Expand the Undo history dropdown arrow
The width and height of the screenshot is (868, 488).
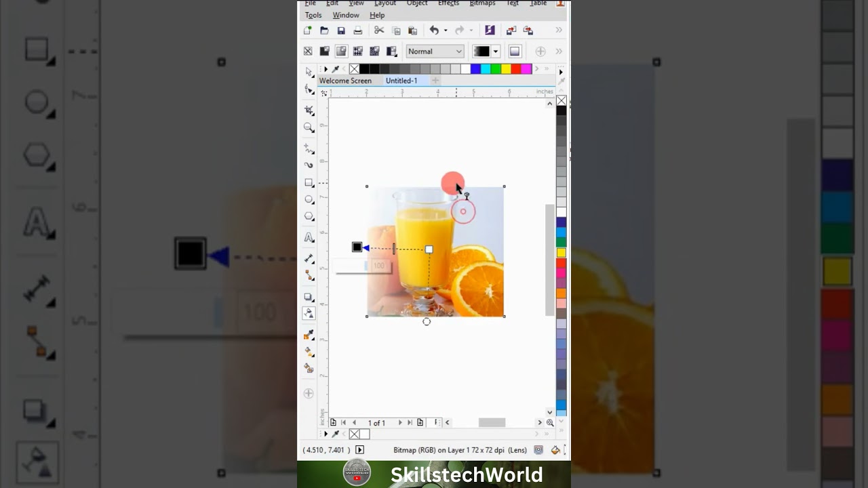coord(446,30)
